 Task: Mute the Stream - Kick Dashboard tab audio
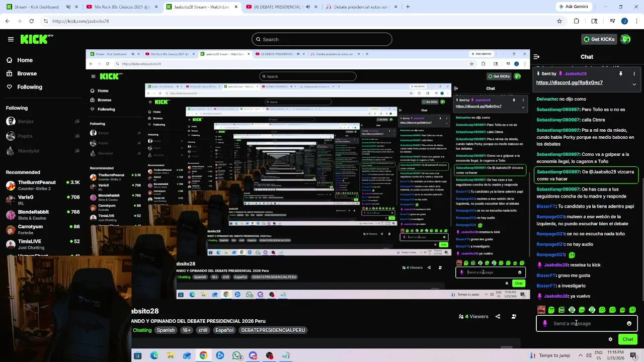(68, 7)
